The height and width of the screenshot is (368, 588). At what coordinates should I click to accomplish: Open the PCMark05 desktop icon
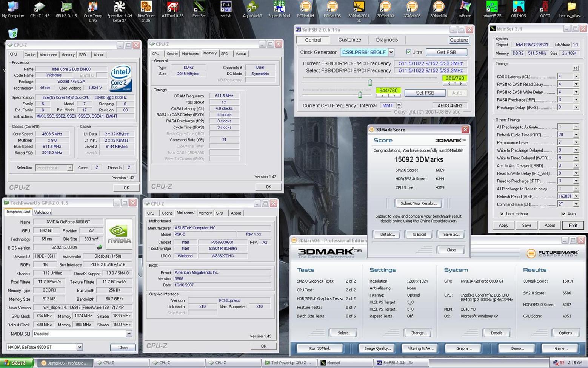tap(332, 9)
